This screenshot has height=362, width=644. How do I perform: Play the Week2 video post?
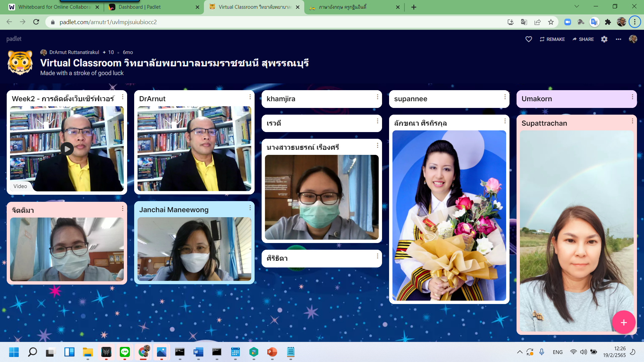pyautogui.click(x=67, y=149)
